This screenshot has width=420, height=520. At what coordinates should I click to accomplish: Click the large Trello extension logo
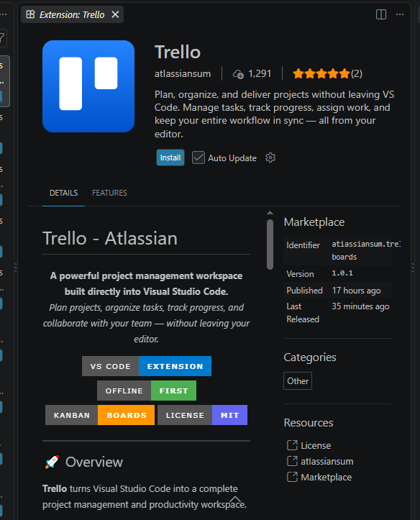pyautogui.click(x=88, y=86)
